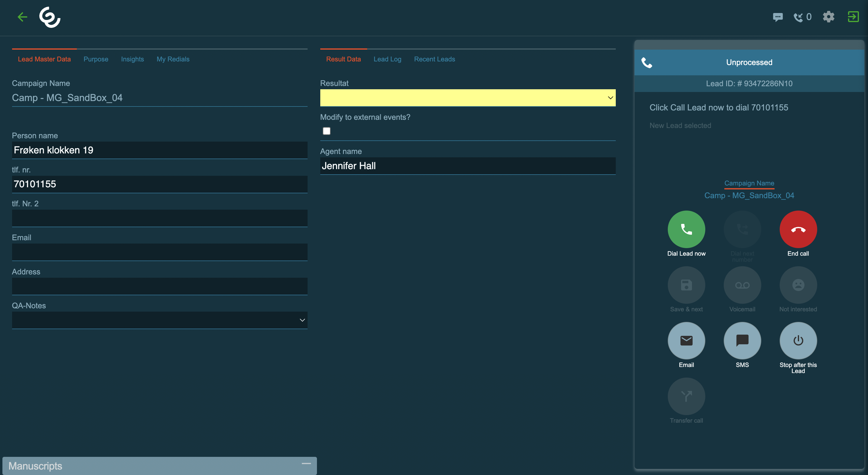Click the Campaign Name link in call panel
868x475 pixels.
click(749, 183)
